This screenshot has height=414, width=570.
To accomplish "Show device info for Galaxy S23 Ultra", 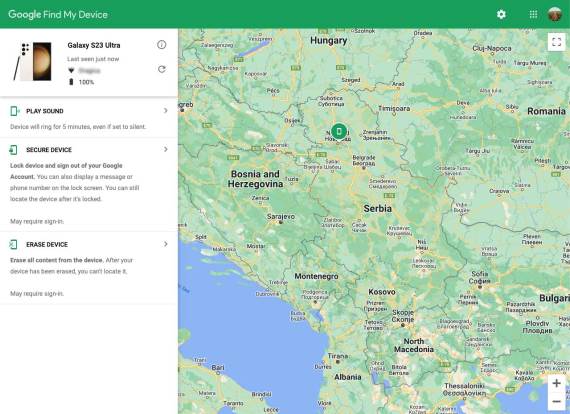I will 161,45.
